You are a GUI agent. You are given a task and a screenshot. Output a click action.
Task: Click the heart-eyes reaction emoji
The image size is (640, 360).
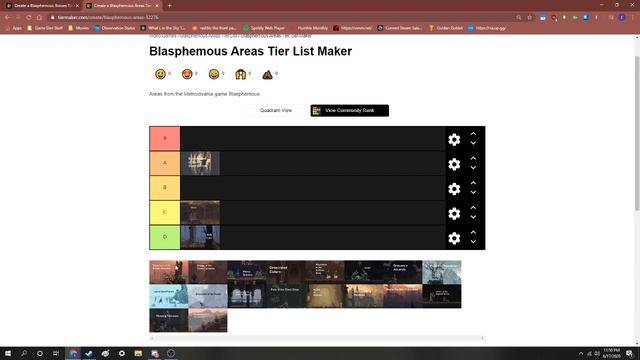pos(187,74)
